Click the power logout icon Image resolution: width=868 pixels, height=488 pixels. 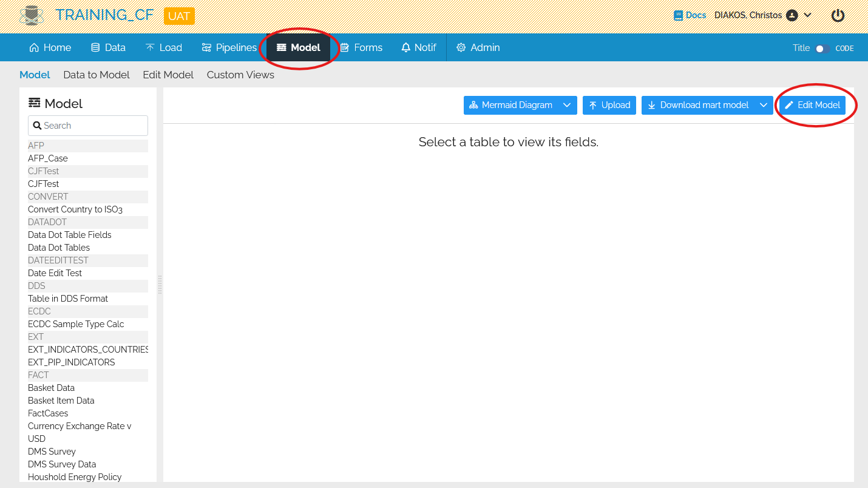[838, 16]
